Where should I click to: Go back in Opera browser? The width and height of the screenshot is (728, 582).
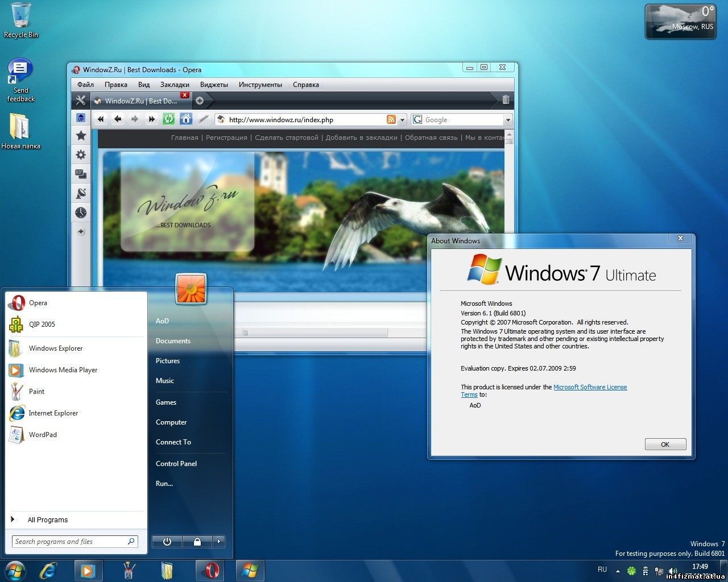point(118,119)
